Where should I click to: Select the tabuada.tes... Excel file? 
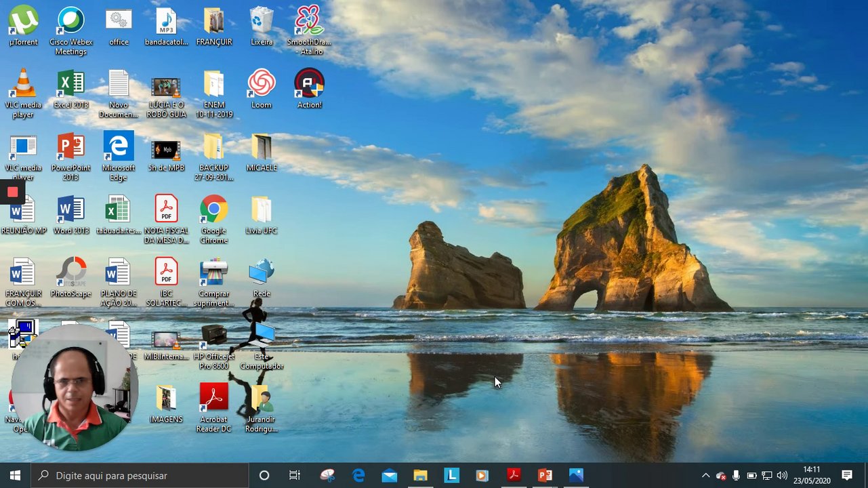pos(119,216)
